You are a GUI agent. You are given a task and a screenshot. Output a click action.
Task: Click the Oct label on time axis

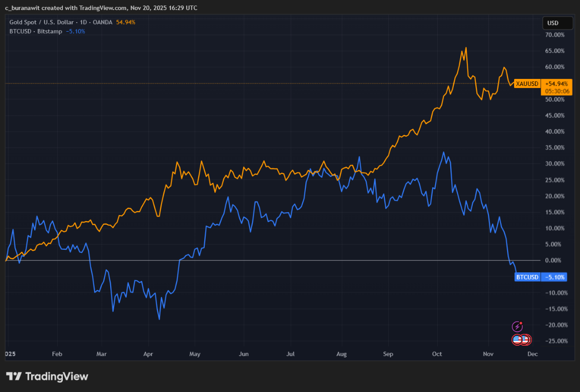(437, 354)
